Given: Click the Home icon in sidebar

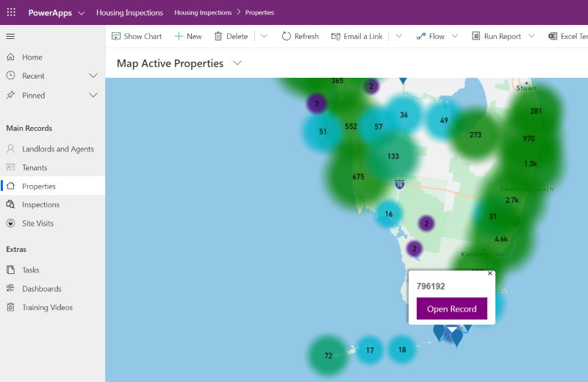Looking at the screenshot, I should (x=10, y=57).
